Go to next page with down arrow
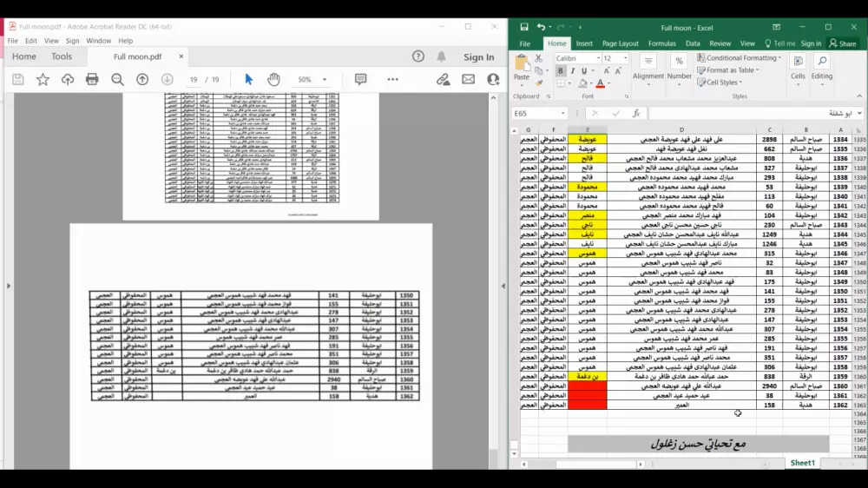 (168, 80)
